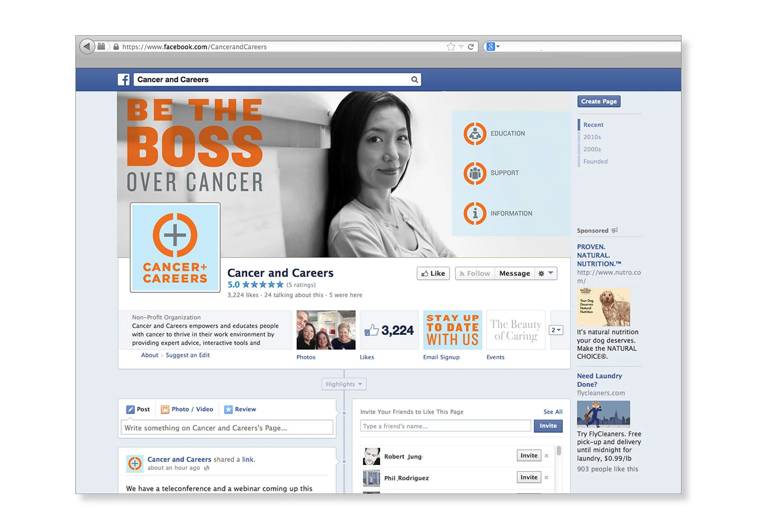757x532 pixels.
Task: Open the Photos thumbnail of group
Action: click(x=326, y=330)
